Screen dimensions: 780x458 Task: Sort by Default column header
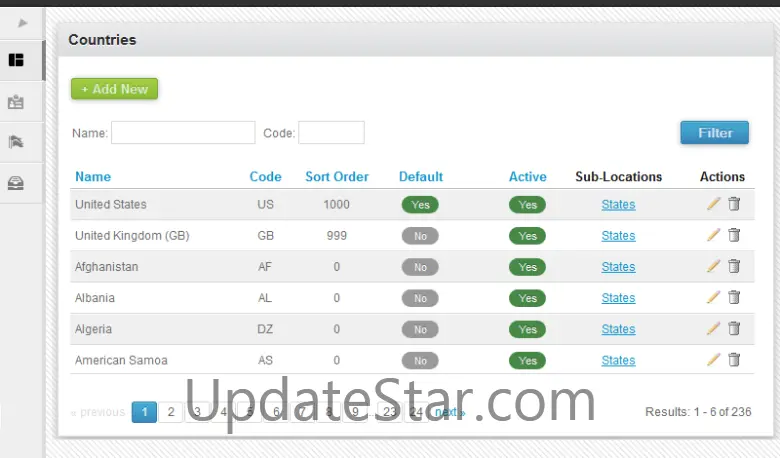tap(421, 177)
